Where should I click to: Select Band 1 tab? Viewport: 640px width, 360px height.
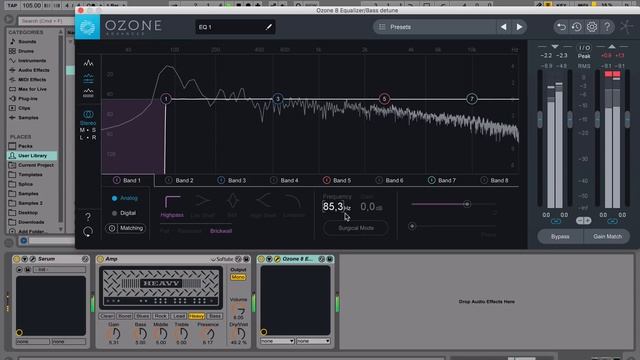[x=127, y=180]
